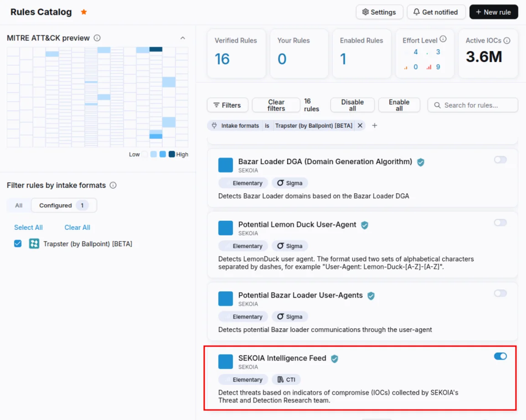Screen dimensions: 526x420
Task: Disable the SEKOIA Intelligence Feed toggle
Action: 500,356
